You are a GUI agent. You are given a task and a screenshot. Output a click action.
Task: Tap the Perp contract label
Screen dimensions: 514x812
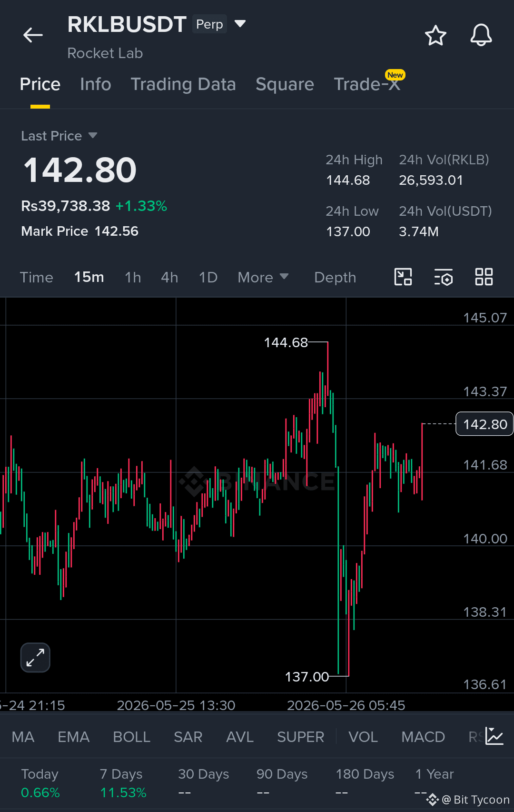[x=209, y=24]
